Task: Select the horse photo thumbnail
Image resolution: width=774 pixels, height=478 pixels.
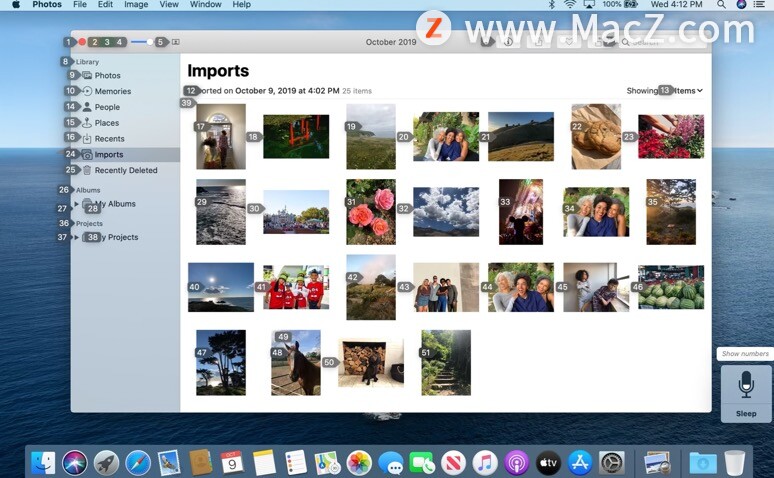Action: point(296,362)
